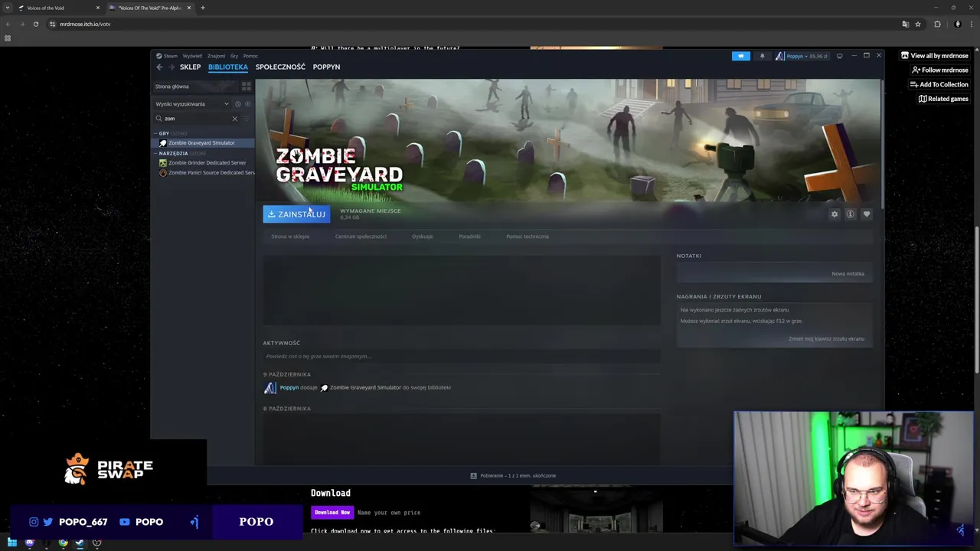
Task: Switch to the BIBLIOTEKA tab
Action: 228,67
